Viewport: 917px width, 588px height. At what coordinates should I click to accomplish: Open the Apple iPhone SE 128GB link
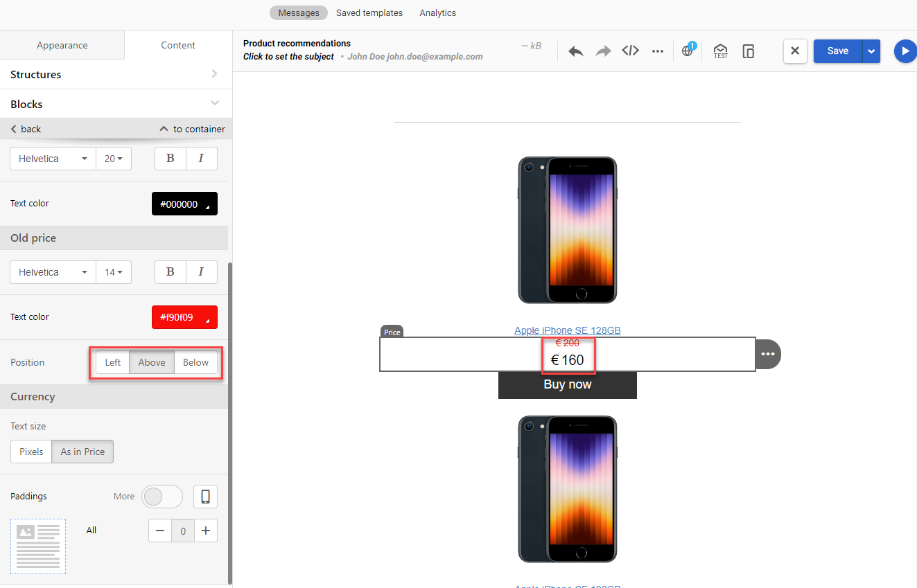[x=568, y=330]
